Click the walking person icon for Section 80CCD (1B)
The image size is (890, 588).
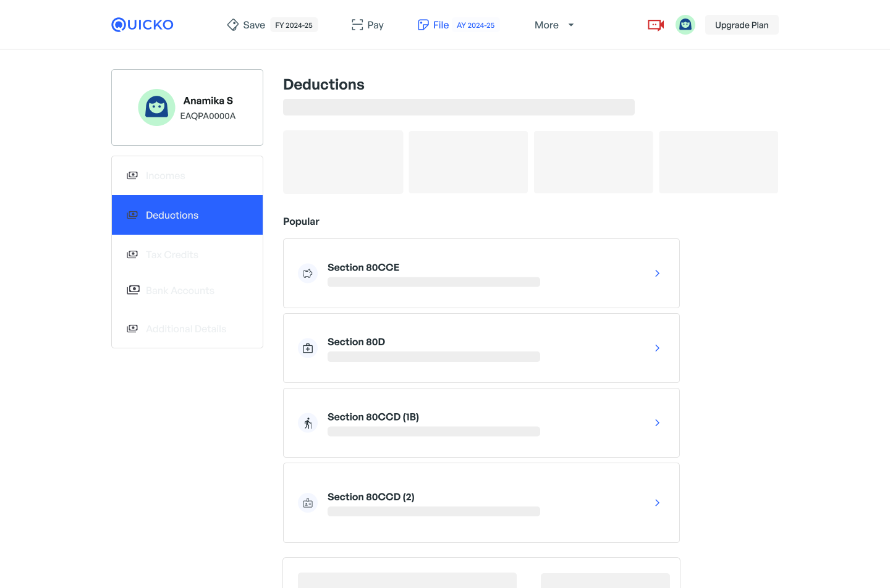point(308,423)
